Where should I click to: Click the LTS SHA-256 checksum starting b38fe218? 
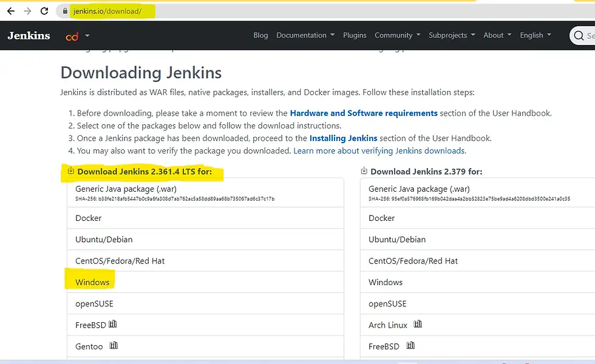[175, 199]
